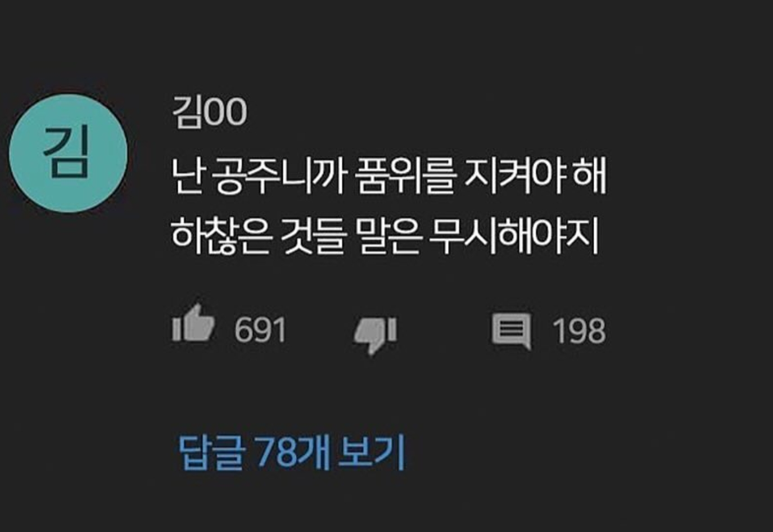Click the word 보기 in the replies link
This screenshot has width=773, height=532.
372,452
